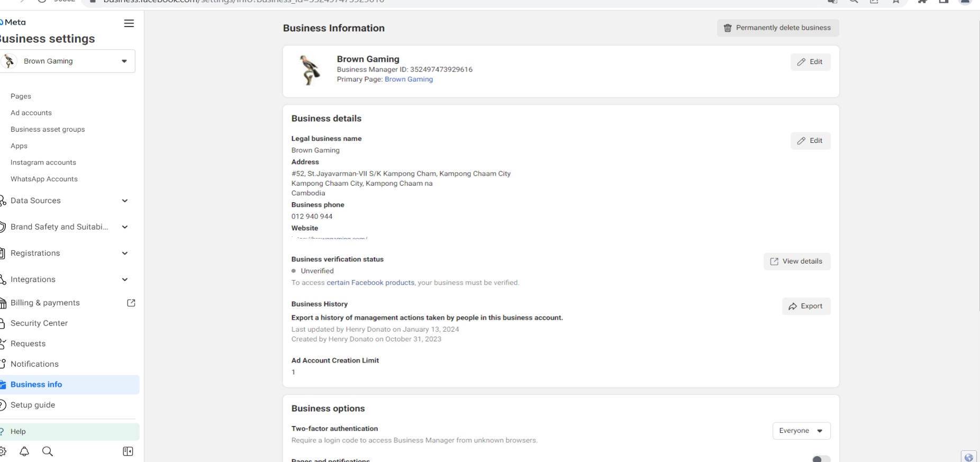The height and width of the screenshot is (462, 980).
Task: Open WhatsApp Accounts section
Action: tap(44, 179)
